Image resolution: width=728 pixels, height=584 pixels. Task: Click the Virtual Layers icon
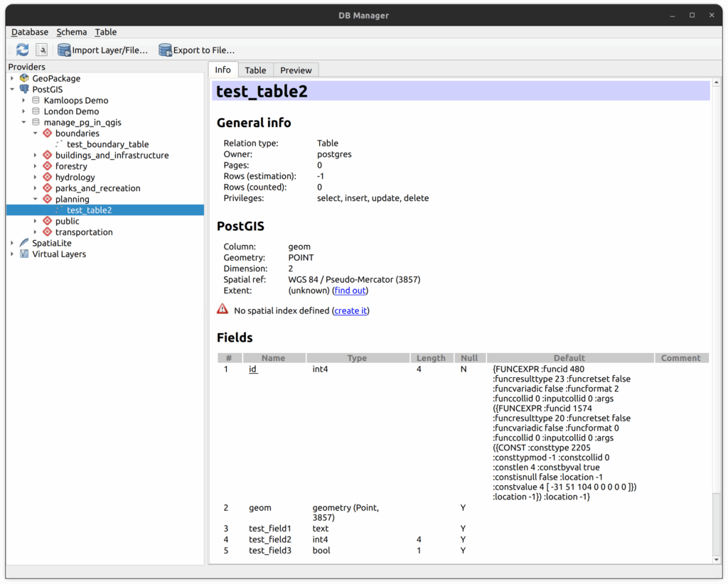point(25,254)
